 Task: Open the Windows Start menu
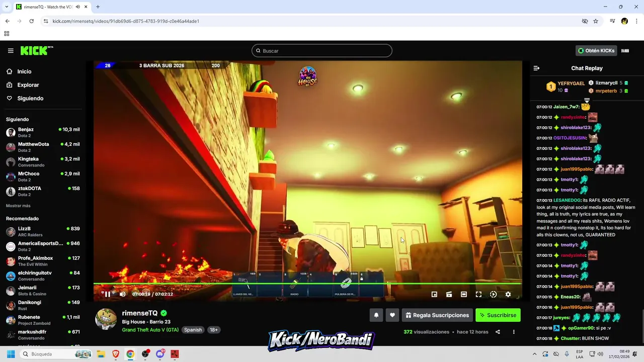pyautogui.click(x=11, y=354)
